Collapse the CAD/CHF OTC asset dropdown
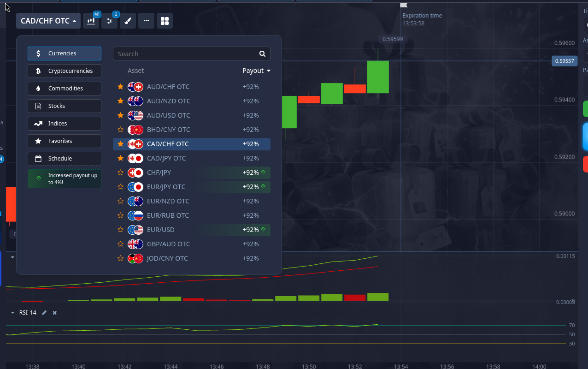Viewport: 588px width, 369px height. pos(48,21)
